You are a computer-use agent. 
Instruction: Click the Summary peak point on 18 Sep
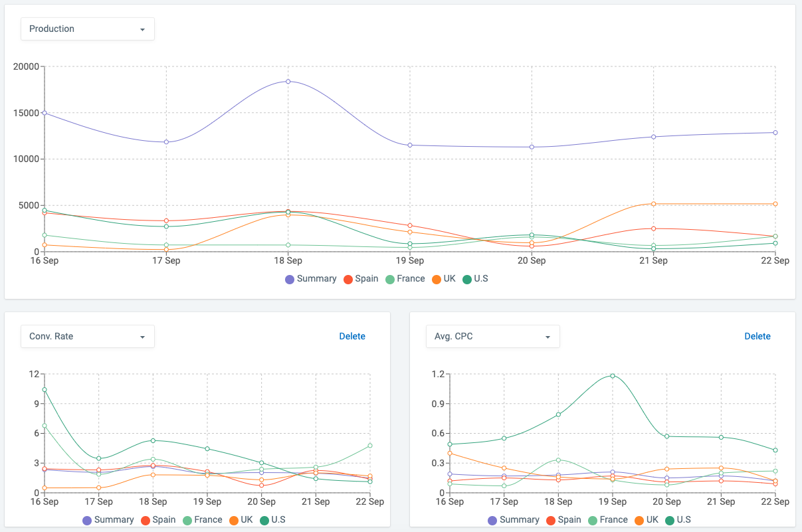click(288, 82)
